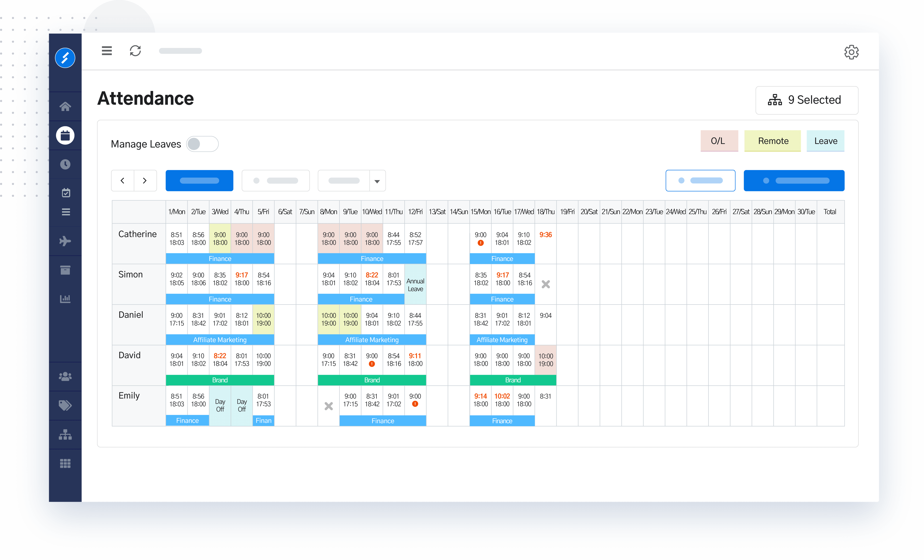
Task: Go to next period with right chevron
Action: [x=145, y=181]
